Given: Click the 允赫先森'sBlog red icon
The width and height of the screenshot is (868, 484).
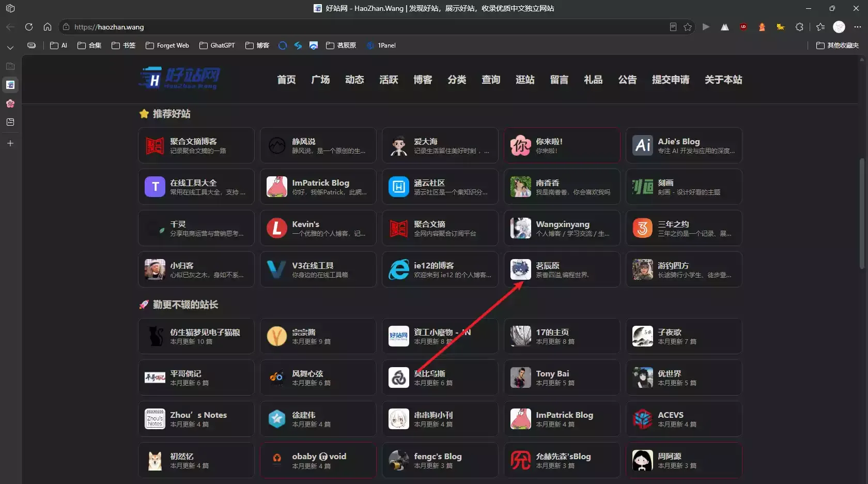Looking at the screenshot, I should [x=521, y=460].
